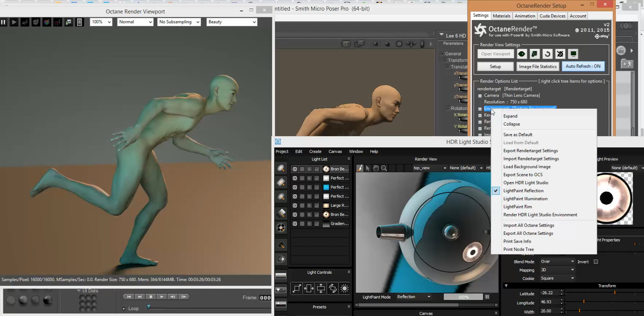Image resolution: width=644 pixels, height=316 pixels.
Task: Click the Open Viewport button
Action: tap(495, 54)
